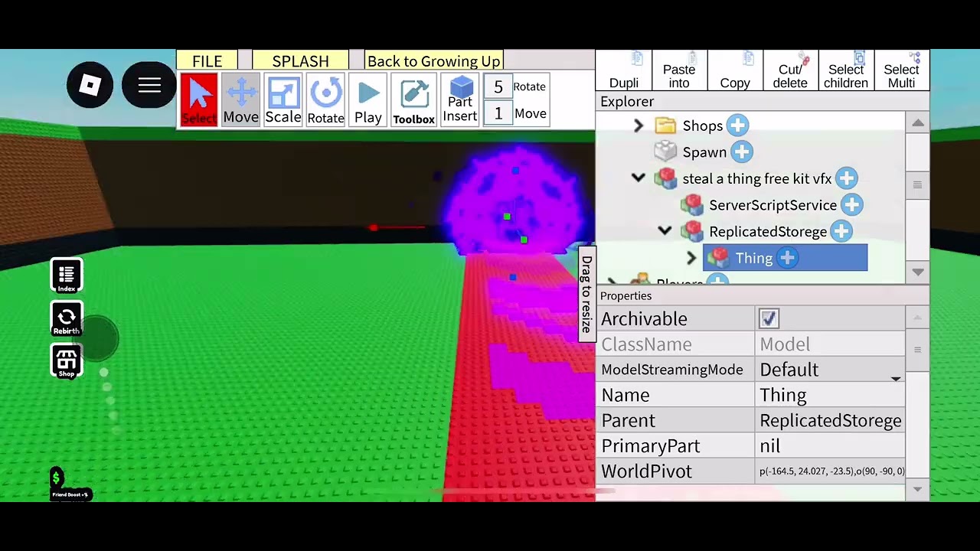Click the Spawn brick icon
The image size is (980, 551).
coord(665,152)
